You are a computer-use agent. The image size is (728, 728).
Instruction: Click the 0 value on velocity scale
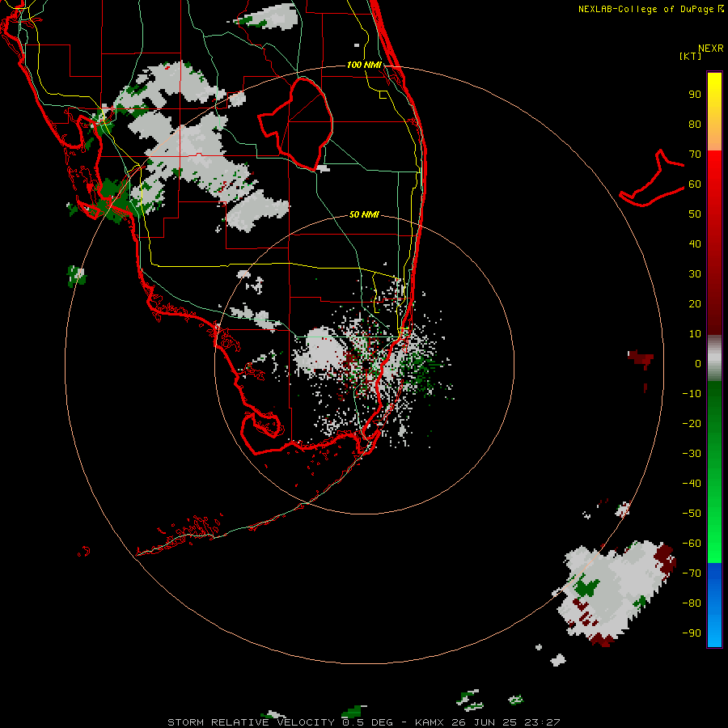[x=698, y=364]
